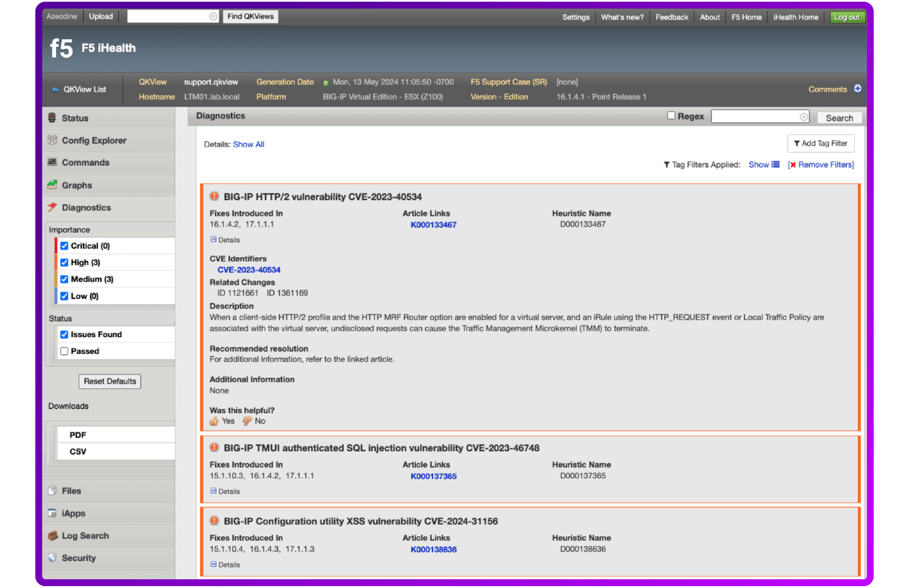Click the Add Tag Filter button
This screenshot has width=909, height=588.
click(820, 144)
